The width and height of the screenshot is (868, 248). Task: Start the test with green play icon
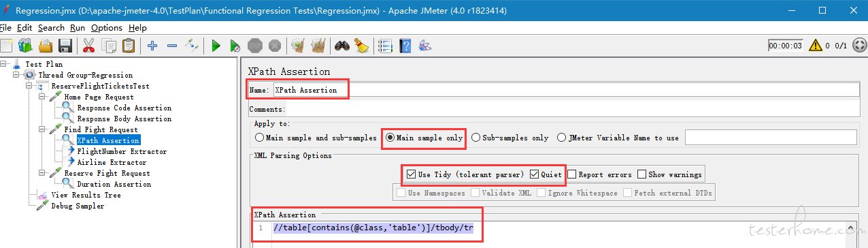216,46
